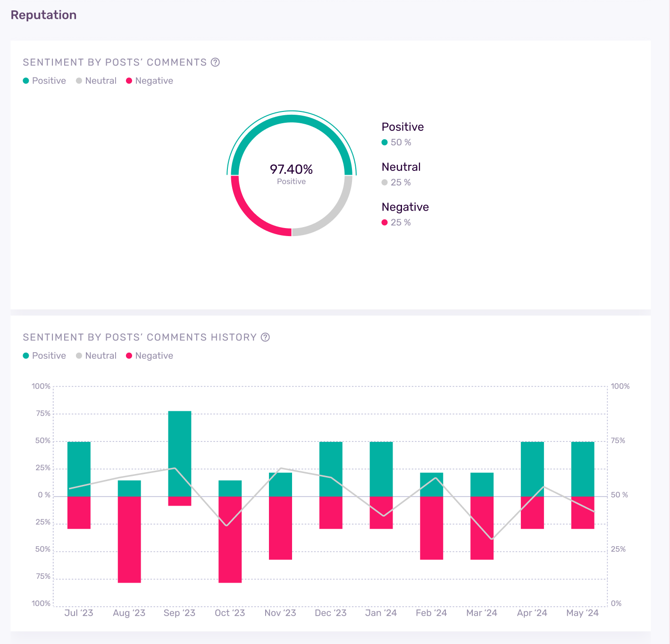Hide Neutral series in history chart legend

pyautogui.click(x=96, y=356)
